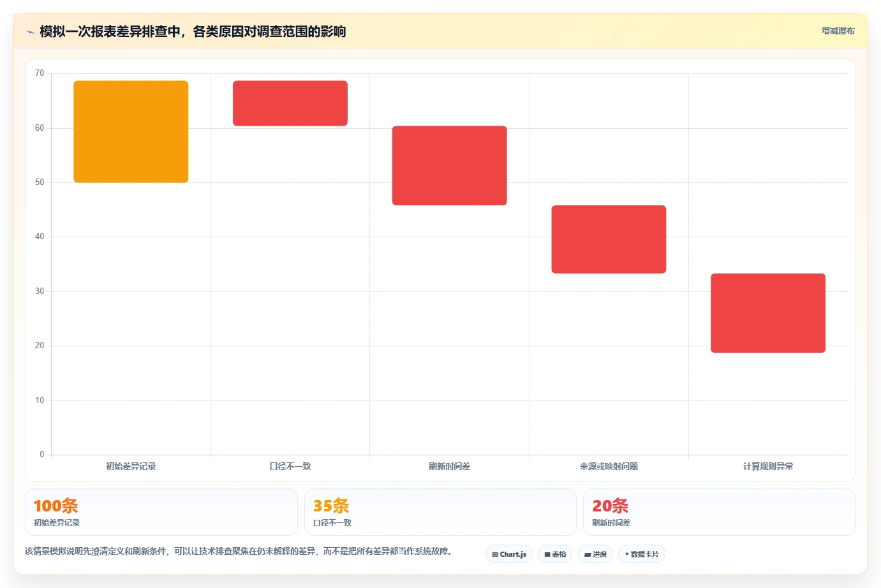
Task: Click the x-axis label 来源或映射问题
Action: (609, 466)
